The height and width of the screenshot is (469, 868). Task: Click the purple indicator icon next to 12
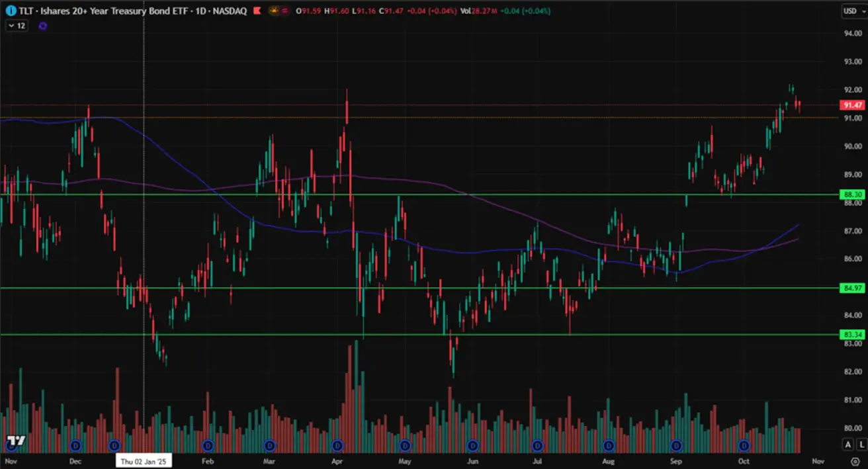coord(44,26)
